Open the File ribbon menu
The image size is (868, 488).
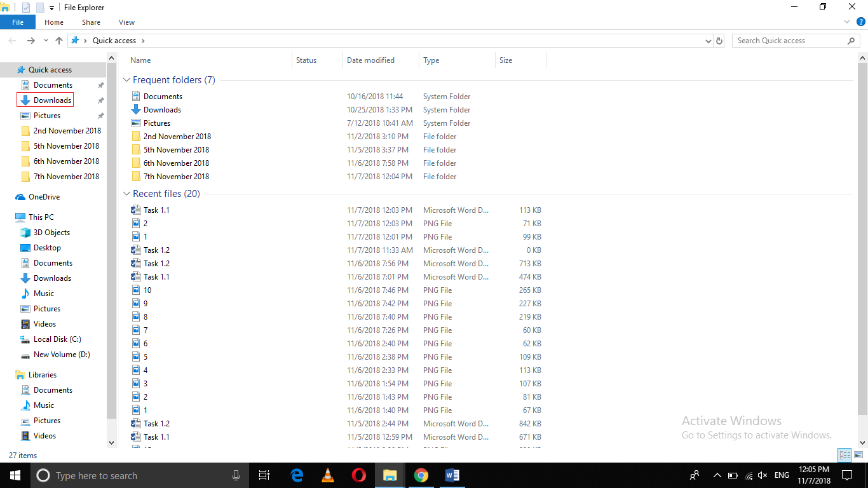tap(18, 21)
